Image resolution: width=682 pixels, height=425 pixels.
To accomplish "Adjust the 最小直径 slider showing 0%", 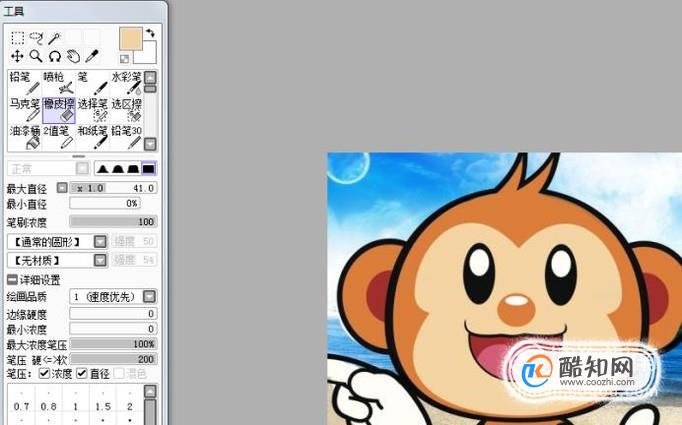I will [x=104, y=203].
